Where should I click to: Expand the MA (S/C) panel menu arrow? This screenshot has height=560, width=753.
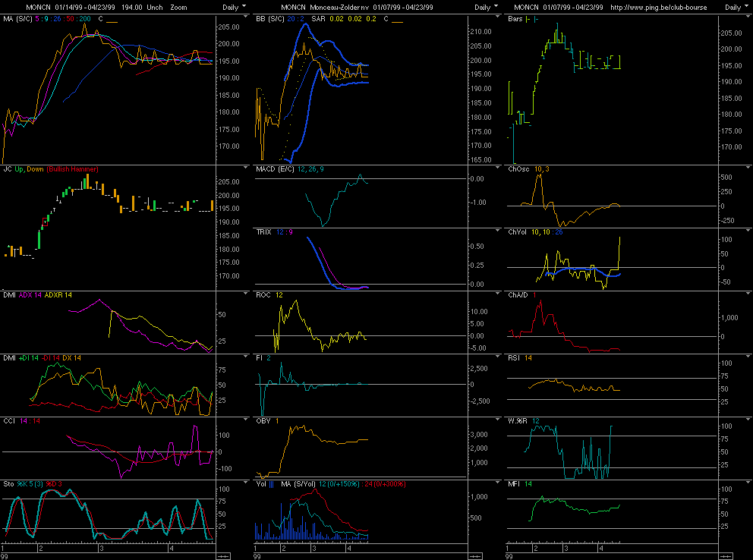[x=246, y=17]
